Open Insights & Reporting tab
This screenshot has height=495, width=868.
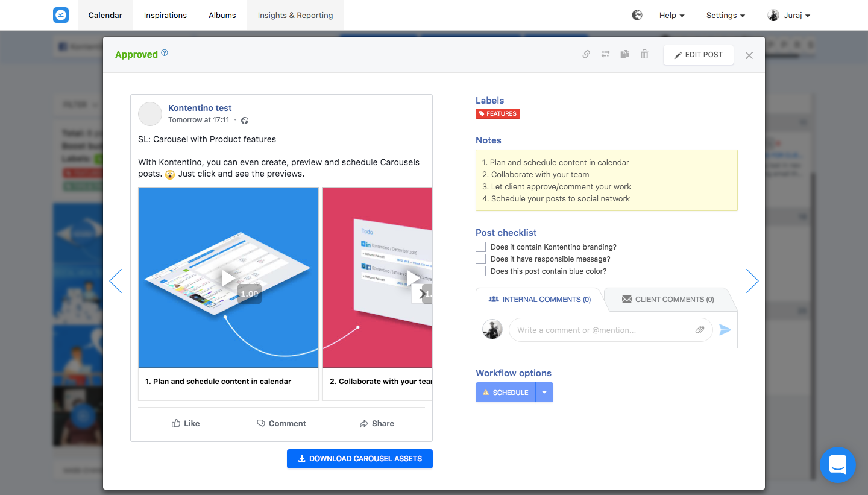point(295,15)
